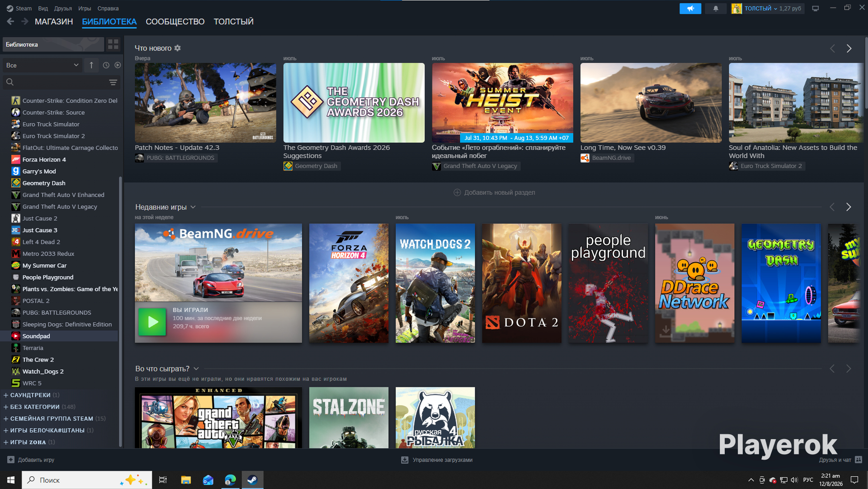Sort the game list with the up-arrow icon
The width and height of the screenshot is (868, 489).
click(91, 65)
